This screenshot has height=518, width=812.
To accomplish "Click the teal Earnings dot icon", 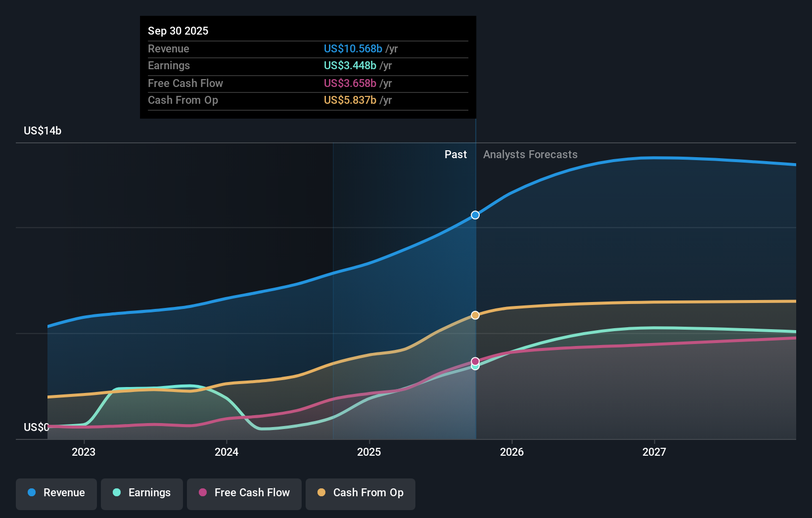I will [x=116, y=493].
